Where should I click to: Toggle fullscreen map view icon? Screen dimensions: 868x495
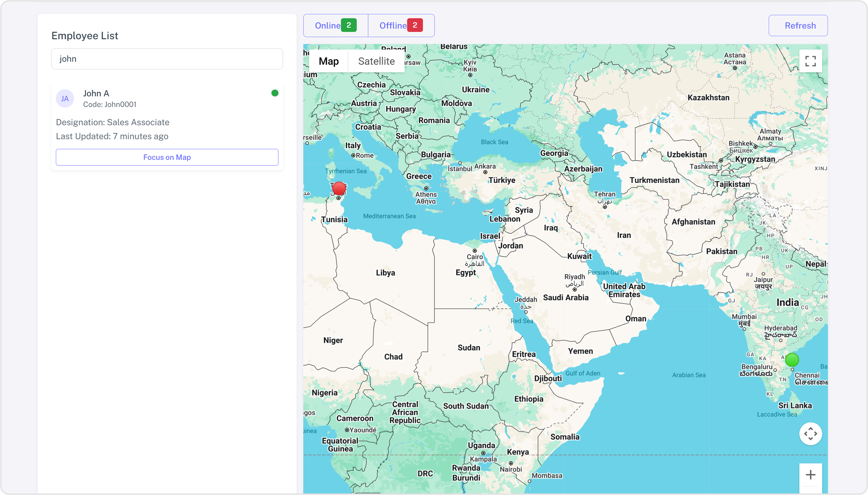pyautogui.click(x=810, y=61)
